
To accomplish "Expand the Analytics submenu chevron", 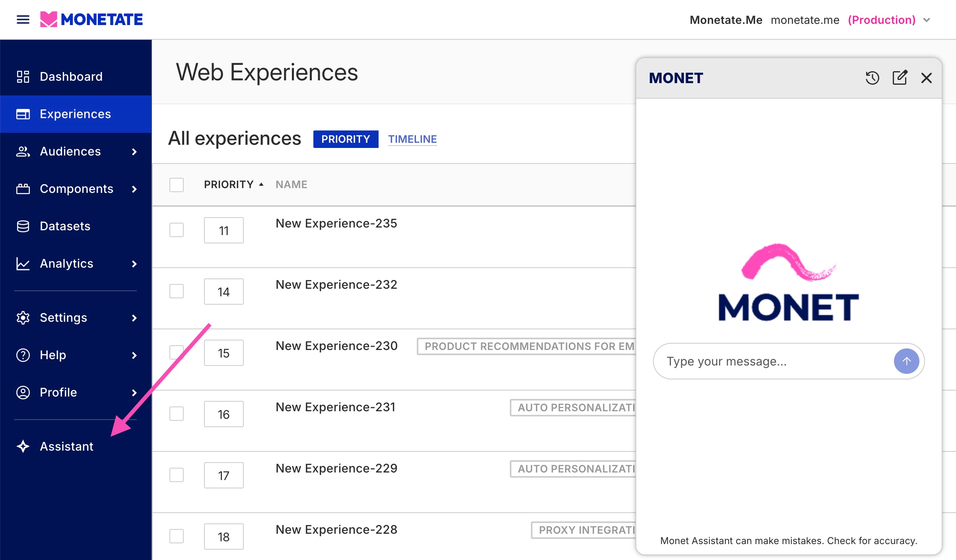I will pos(134,264).
